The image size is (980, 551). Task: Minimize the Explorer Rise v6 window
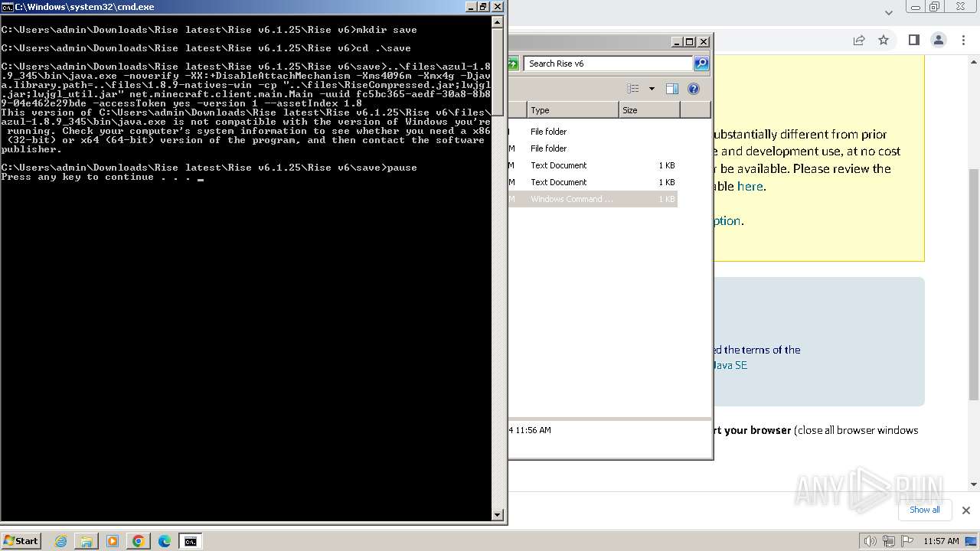677,41
